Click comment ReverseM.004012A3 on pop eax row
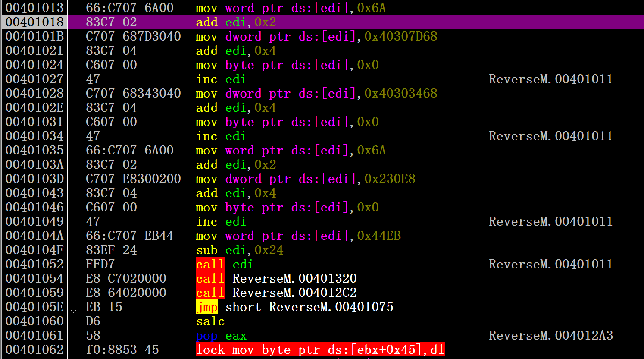The height and width of the screenshot is (359, 644). (x=551, y=335)
